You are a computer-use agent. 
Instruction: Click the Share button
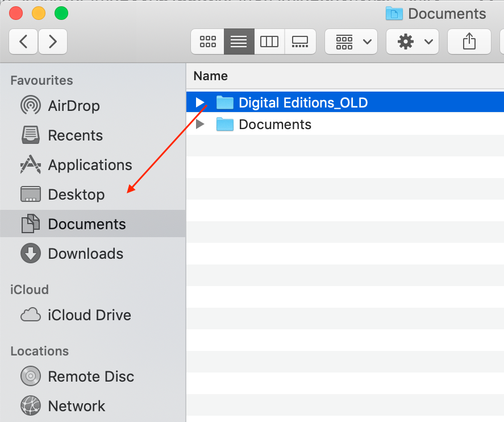469,42
